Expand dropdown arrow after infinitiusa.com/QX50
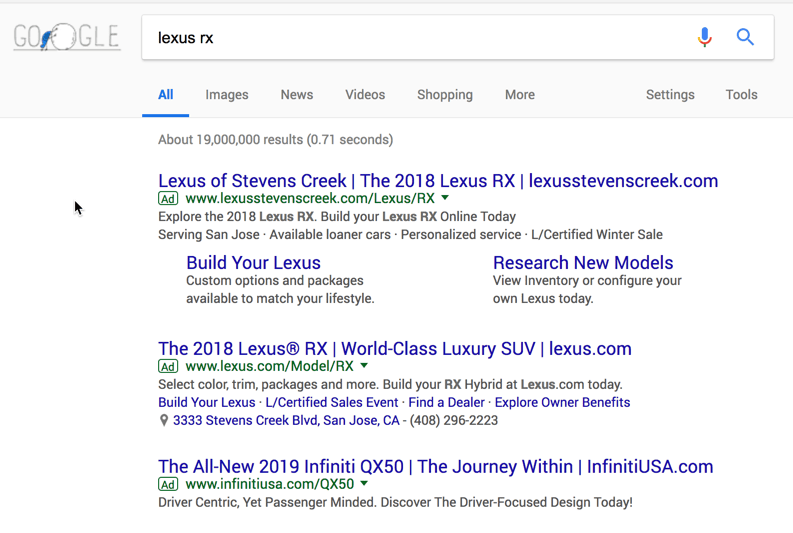793x533 pixels. [x=364, y=483]
